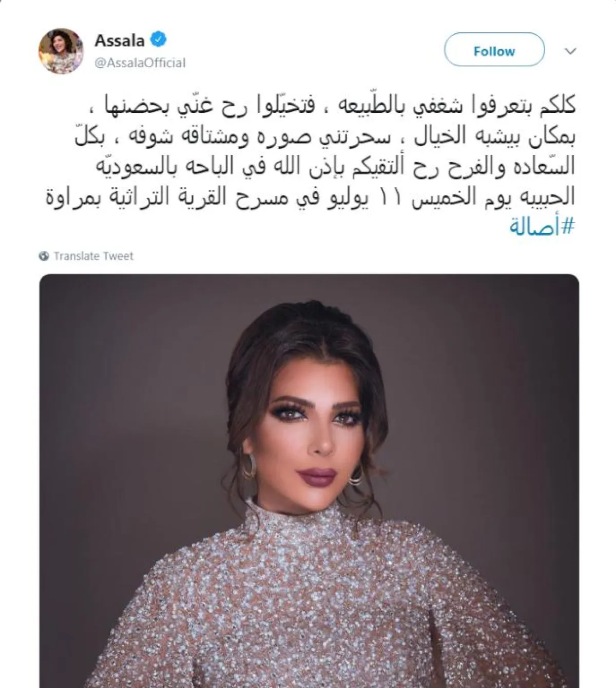Translate Tweet into your language

coord(93,255)
